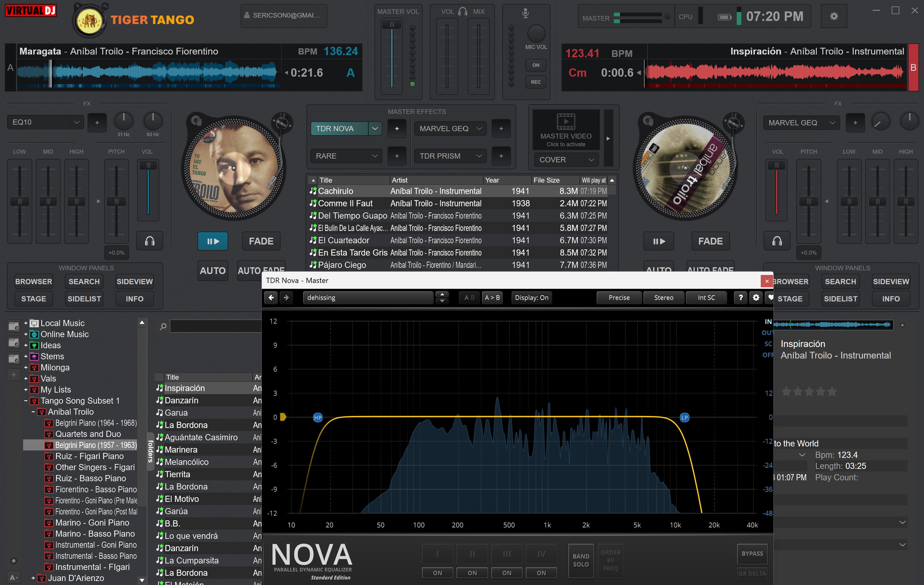Select the HP high-pass filter node
This screenshot has height=585, width=924.
pyautogui.click(x=318, y=418)
